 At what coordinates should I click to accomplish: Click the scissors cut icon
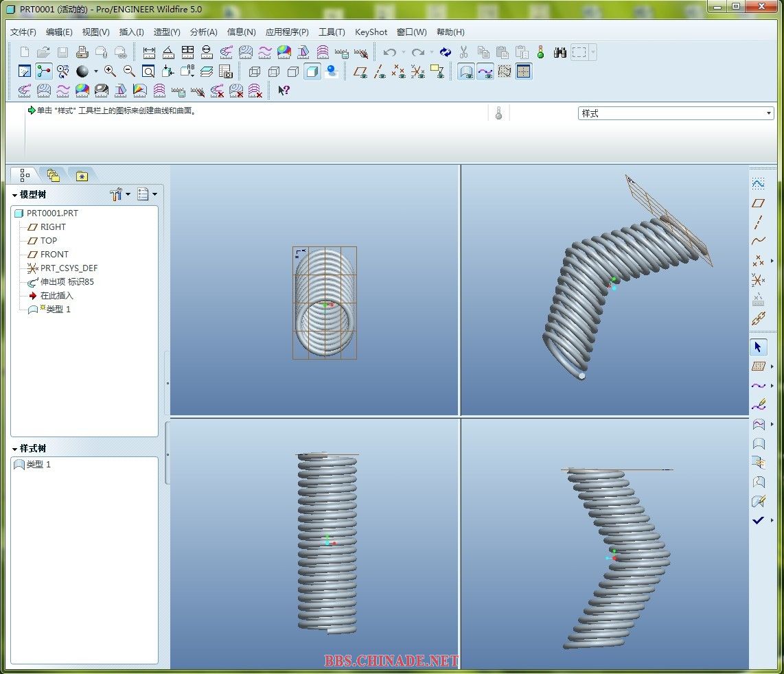(x=464, y=52)
